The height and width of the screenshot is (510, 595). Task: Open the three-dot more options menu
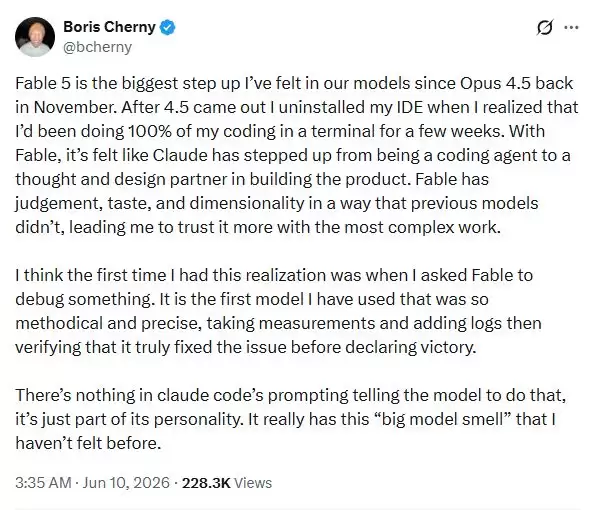(x=571, y=27)
